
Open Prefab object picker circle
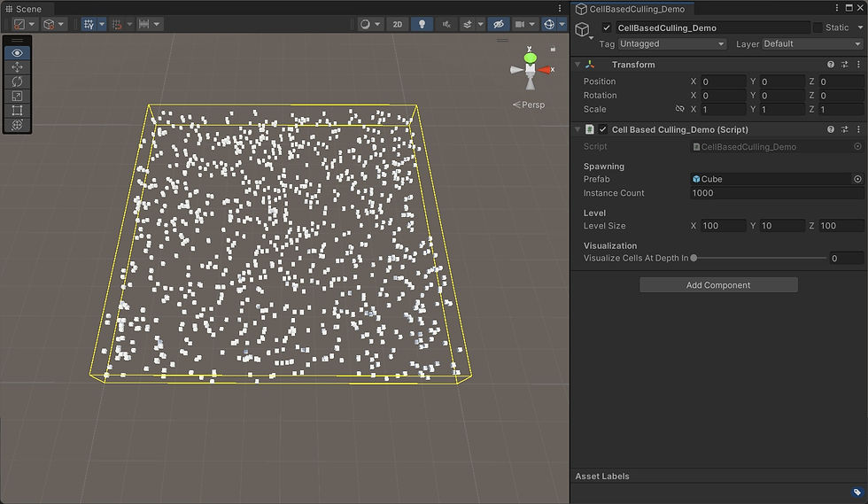coord(857,179)
